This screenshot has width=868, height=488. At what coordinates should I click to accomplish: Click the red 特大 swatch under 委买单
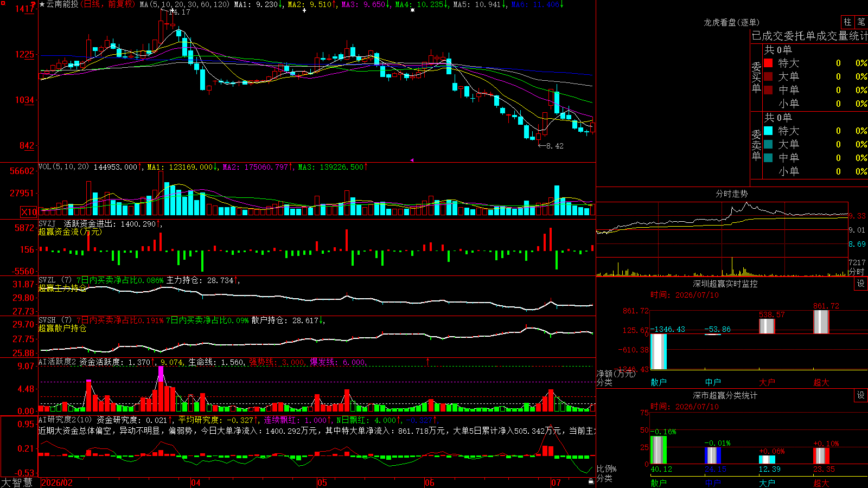pyautogui.click(x=768, y=63)
